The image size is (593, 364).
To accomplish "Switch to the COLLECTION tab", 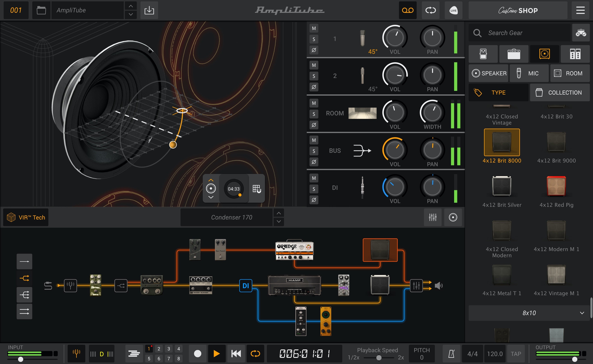I will tap(560, 92).
